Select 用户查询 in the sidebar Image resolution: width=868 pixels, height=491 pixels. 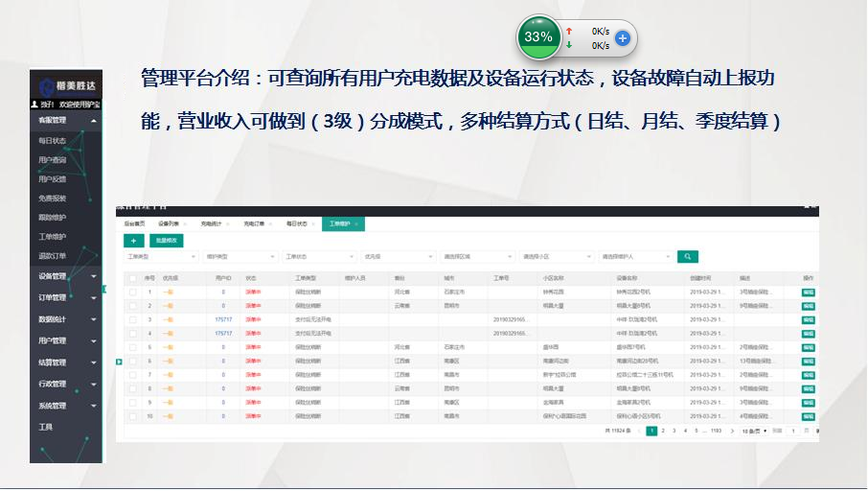[53, 160]
